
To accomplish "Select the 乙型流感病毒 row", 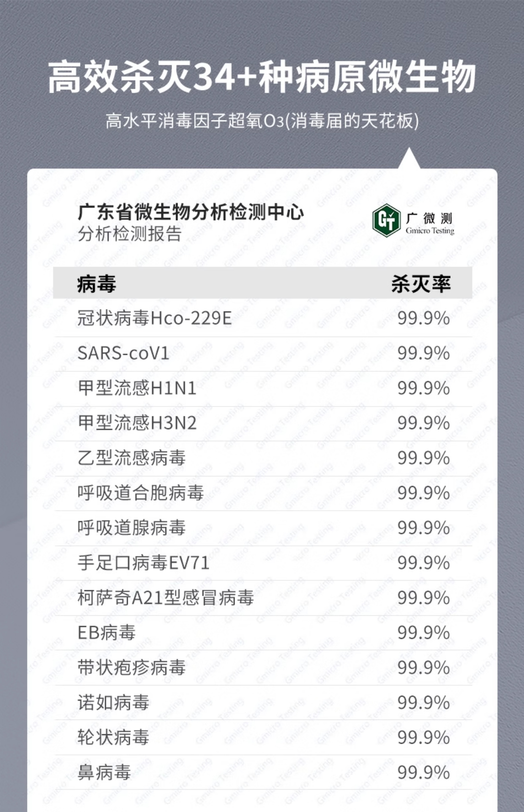I will pyautogui.click(x=263, y=458).
